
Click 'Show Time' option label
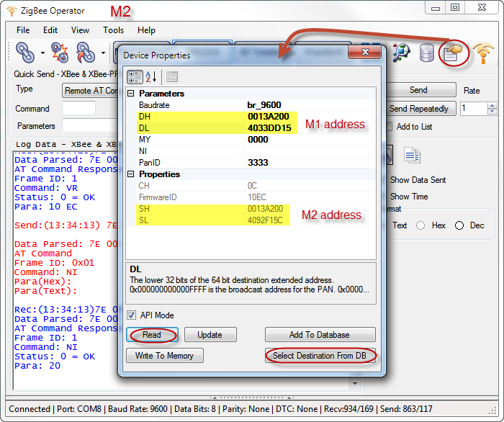coord(409,197)
